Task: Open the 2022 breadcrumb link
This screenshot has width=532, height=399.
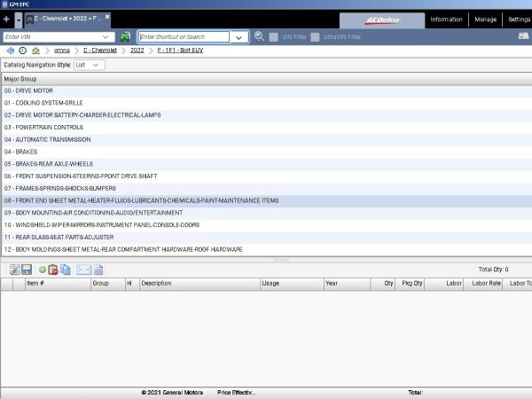Action: [x=137, y=51]
